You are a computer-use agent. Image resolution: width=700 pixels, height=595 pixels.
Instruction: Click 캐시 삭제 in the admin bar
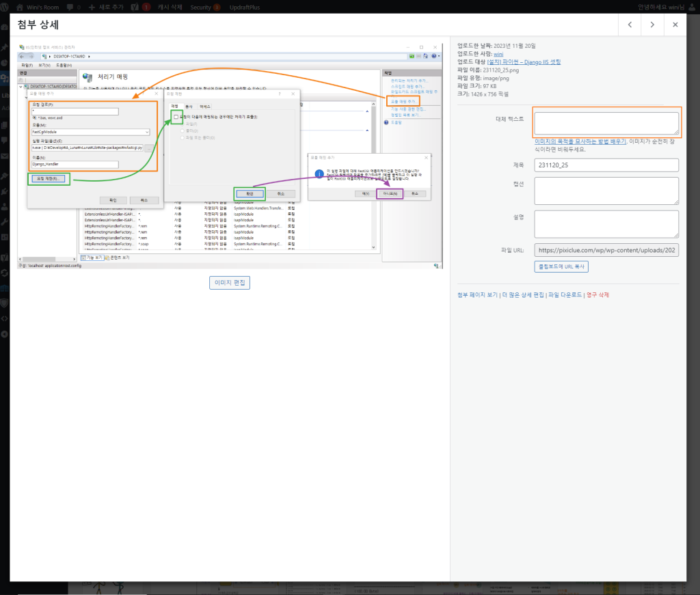coord(170,7)
